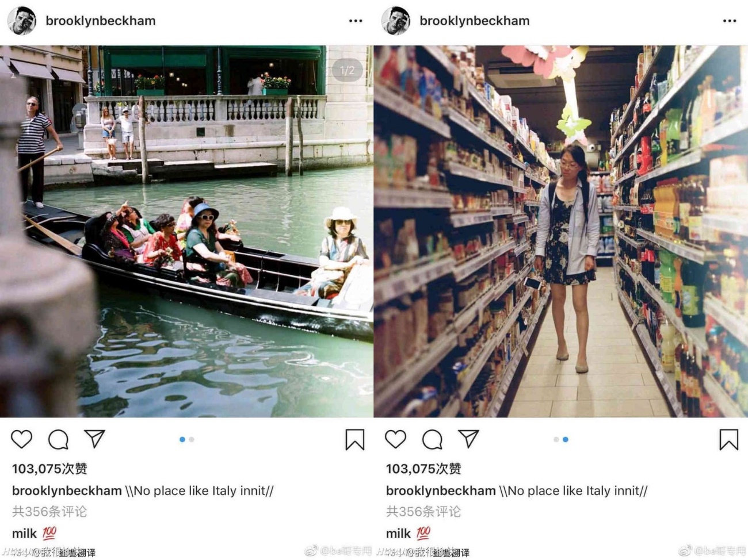Open left brooklynbeckham profile avatar
The height and width of the screenshot is (560, 748).
tap(22, 21)
